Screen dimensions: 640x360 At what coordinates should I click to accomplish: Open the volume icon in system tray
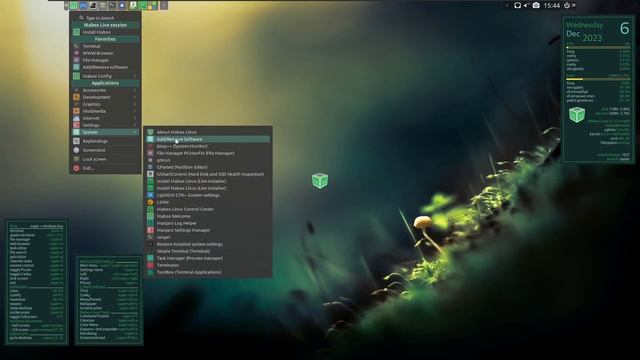coord(527,5)
